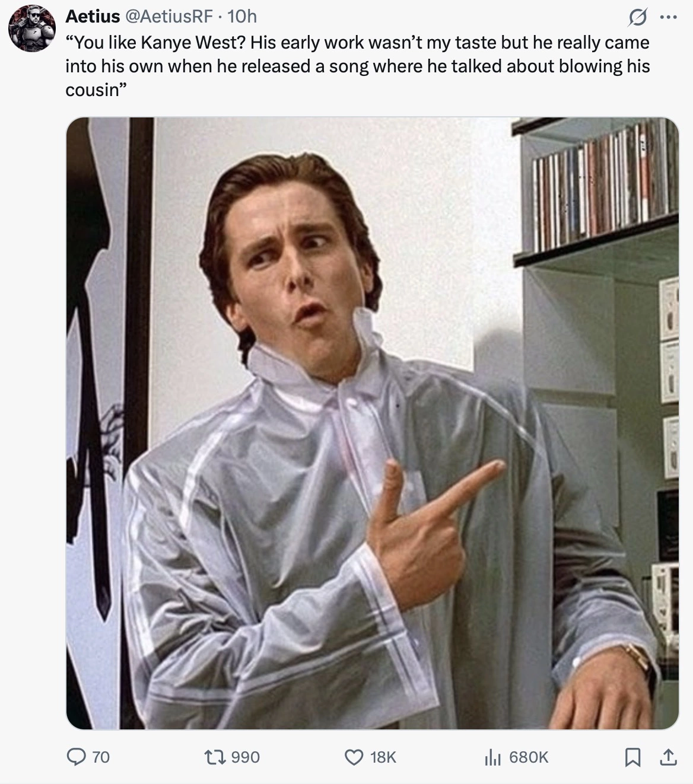Open the Aetius display name link
Viewport: 693px width, 784px height.
click(x=93, y=16)
